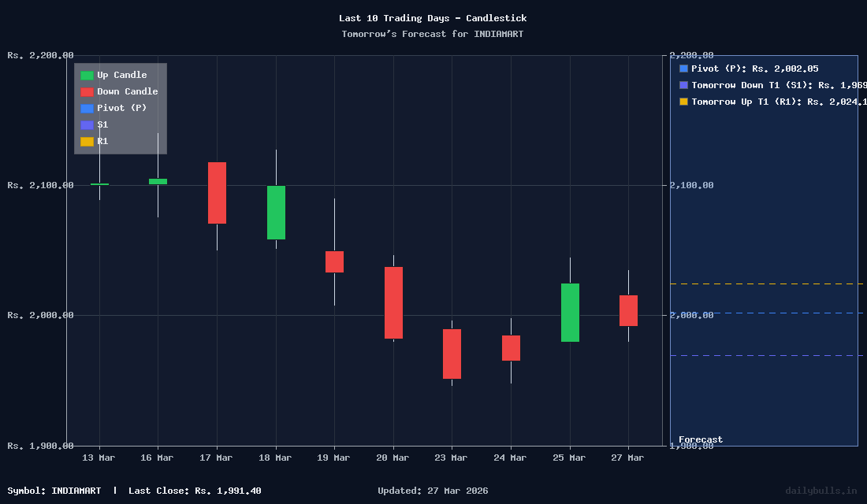Screen dimensions: 867x504
Task: Click the Tomorrow Up T1 (R1) square
Action: (x=683, y=102)
